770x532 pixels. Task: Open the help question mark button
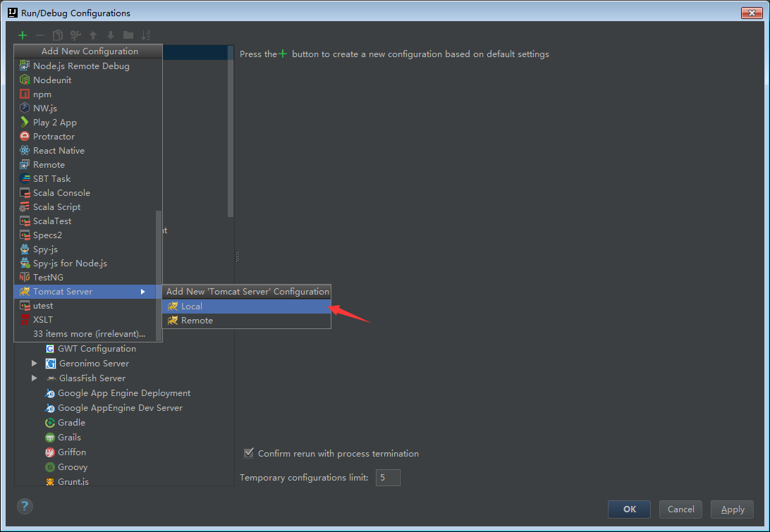pos(25,506)
